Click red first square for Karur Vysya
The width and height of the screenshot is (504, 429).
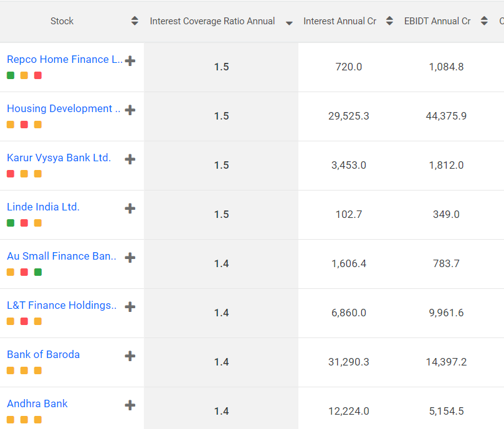tap(11, 174)
